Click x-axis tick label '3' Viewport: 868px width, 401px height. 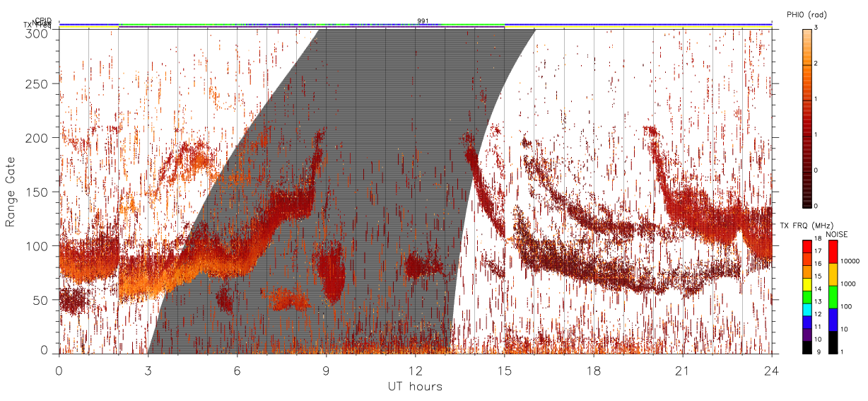[148, 371]
